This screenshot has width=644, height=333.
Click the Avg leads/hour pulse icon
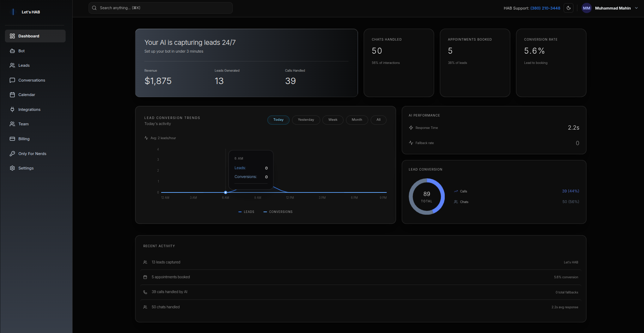[146, 138]
